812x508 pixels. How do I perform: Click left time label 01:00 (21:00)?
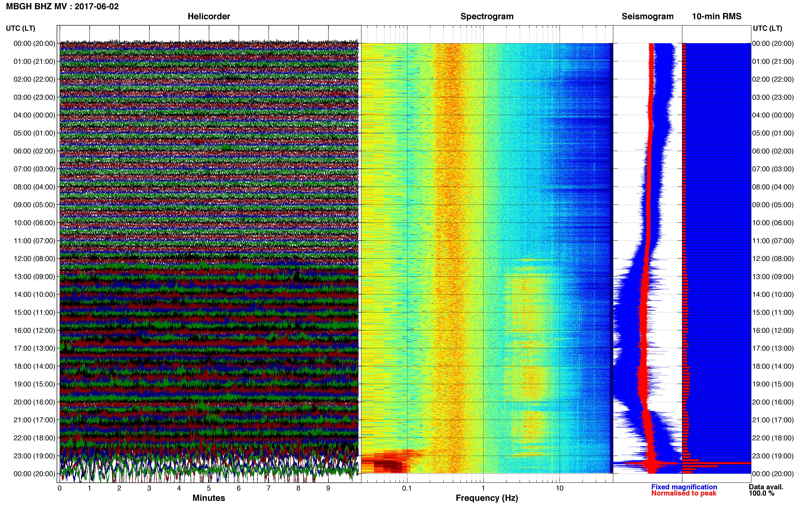pyautogui.click(x=34, y=62)
